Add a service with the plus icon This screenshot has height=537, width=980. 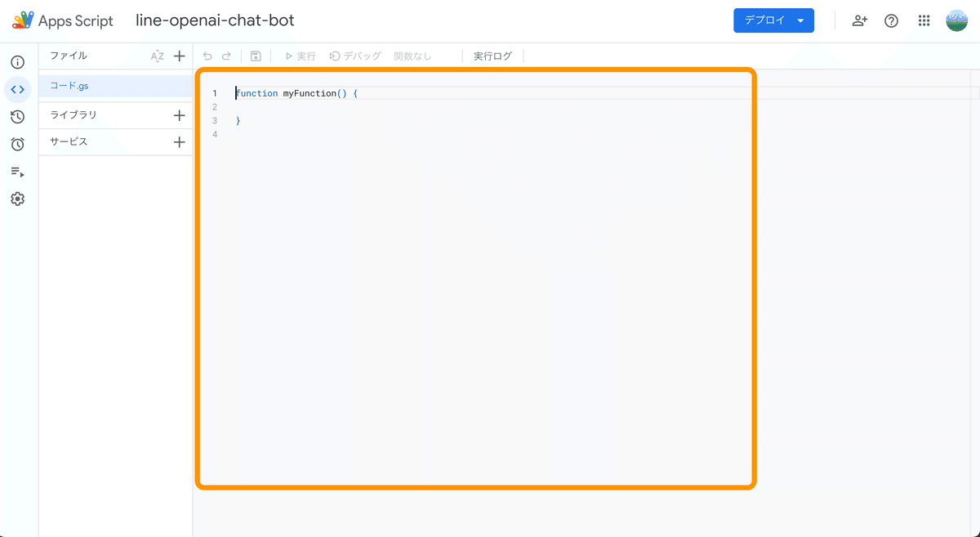pos(180,142)
